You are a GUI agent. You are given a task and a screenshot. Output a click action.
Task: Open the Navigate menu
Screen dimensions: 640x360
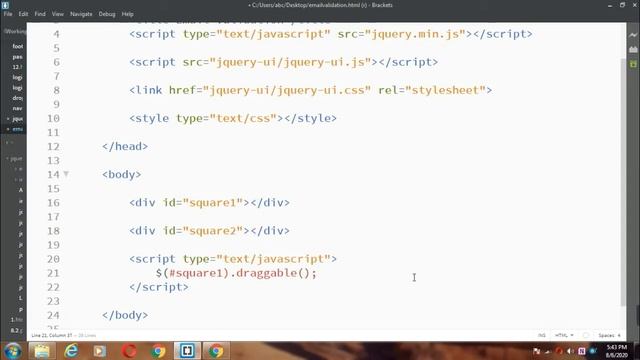click(81, 14)
